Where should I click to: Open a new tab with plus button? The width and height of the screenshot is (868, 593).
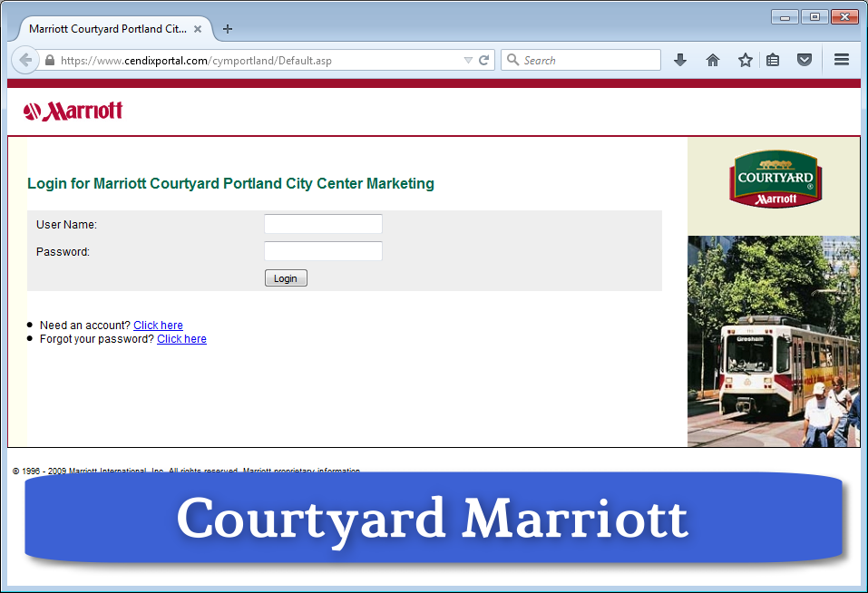[x=228, y=29]
